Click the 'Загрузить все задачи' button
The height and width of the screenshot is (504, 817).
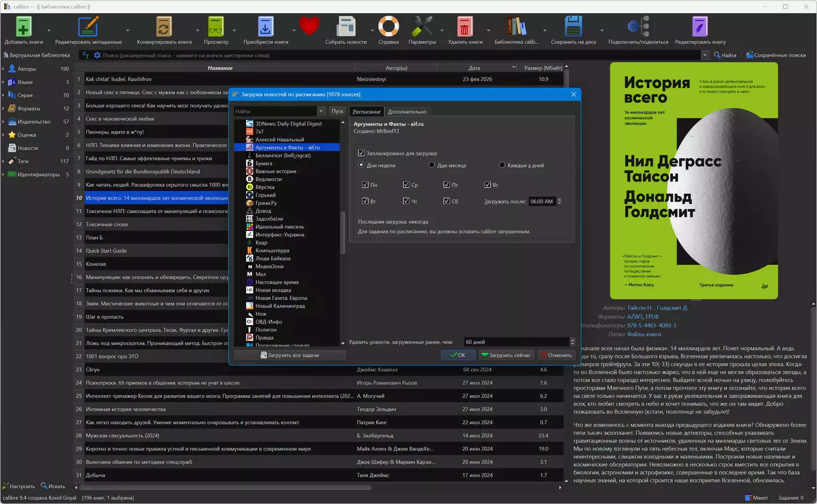point(290,355)
